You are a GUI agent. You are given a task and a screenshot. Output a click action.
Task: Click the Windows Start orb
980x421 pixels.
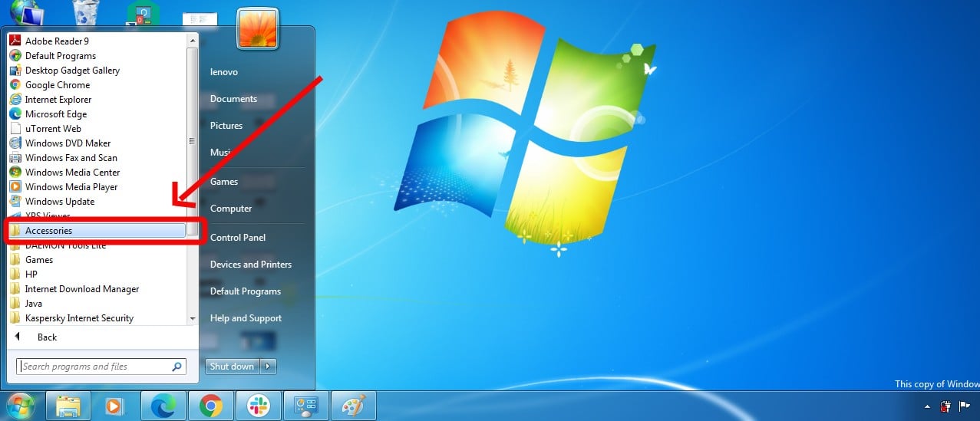pyautogui.click(x=21, y=406)
